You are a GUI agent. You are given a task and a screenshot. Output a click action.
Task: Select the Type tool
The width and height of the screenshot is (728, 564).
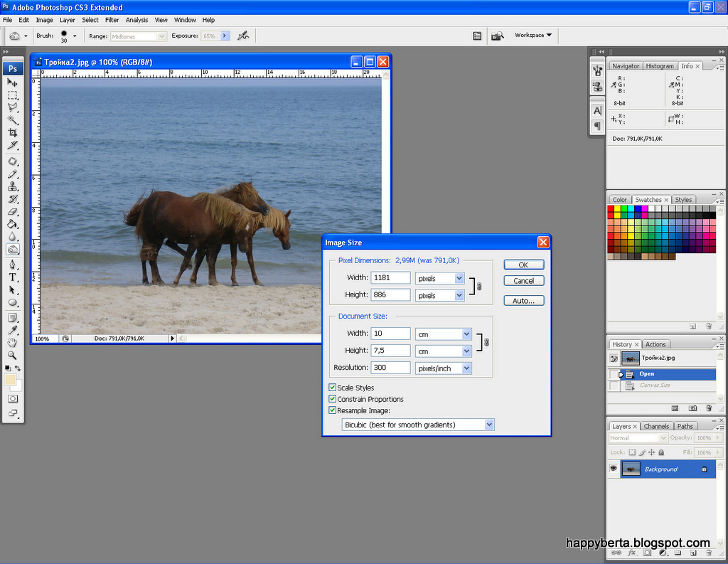13,277
